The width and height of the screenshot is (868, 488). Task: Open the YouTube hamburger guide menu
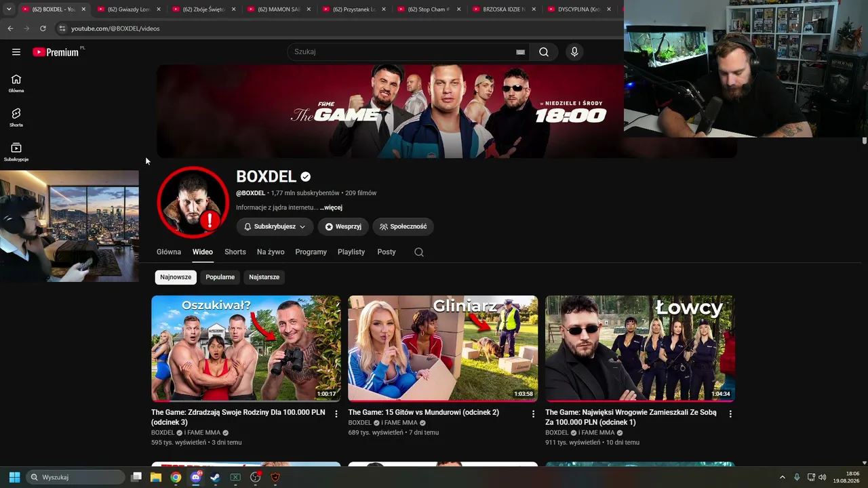(16, 52)
